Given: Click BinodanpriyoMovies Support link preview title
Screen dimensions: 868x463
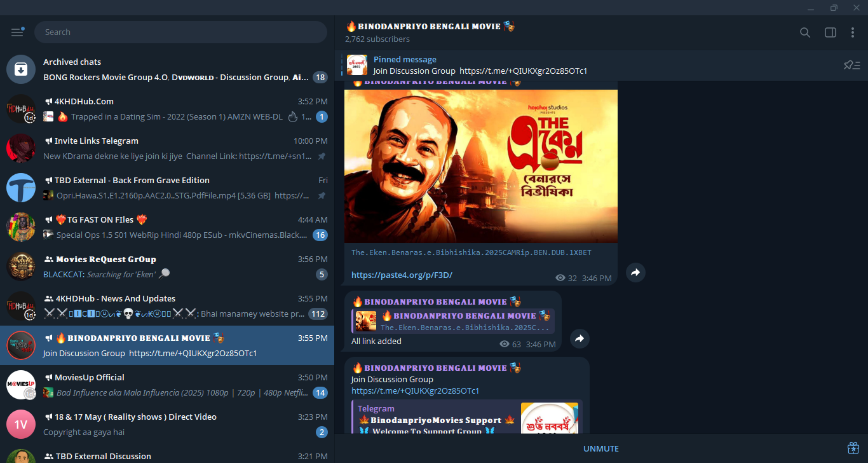Looking at the screenshot, I should (x=437, y=420).
